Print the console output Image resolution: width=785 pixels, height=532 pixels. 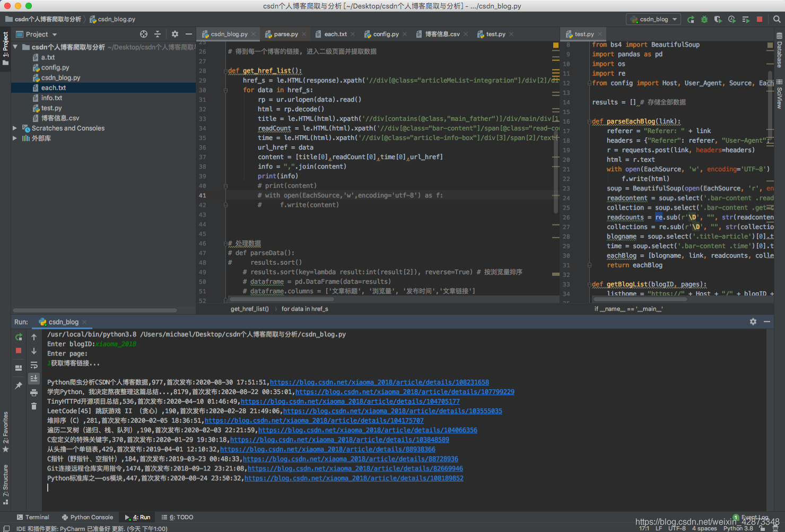point(34,393)
